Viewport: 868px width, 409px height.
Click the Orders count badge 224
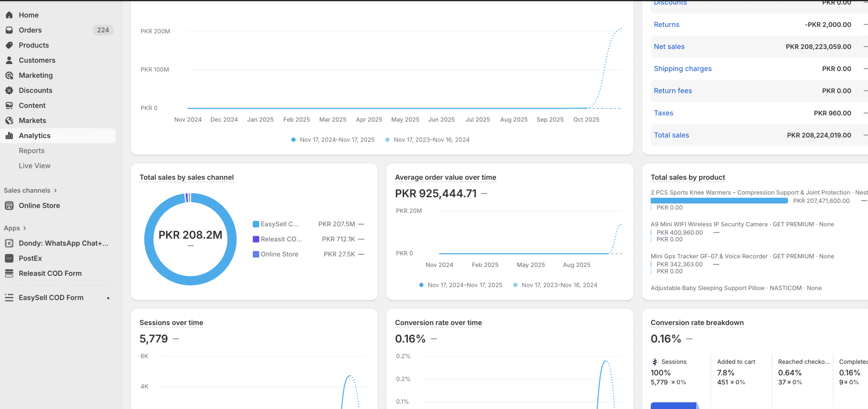[x=103, y=30]
